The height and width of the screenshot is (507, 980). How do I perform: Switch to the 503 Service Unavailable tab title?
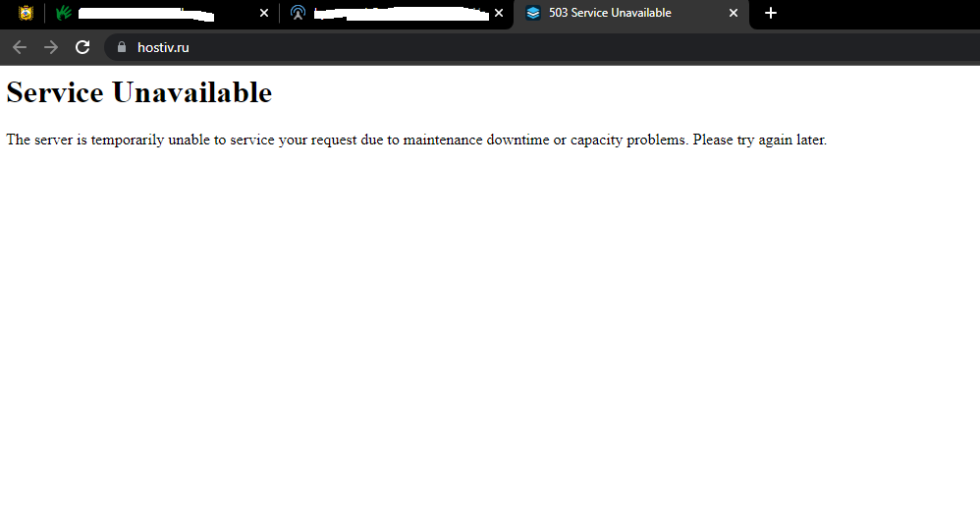coord(610,13)
